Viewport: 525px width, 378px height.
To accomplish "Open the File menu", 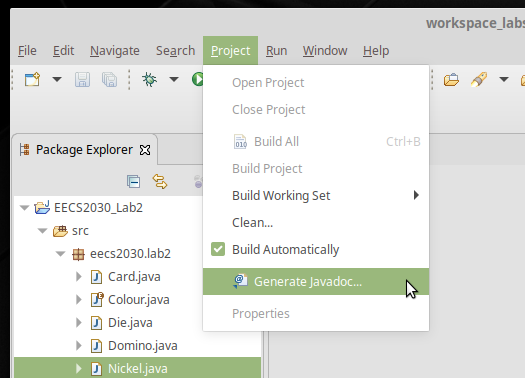I will click(27, 51).
